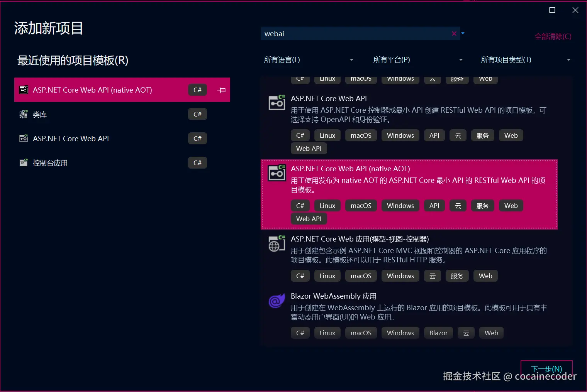Click the 全部清除(C) link
This screenshot has height=392, width=587.
(553, 37)
